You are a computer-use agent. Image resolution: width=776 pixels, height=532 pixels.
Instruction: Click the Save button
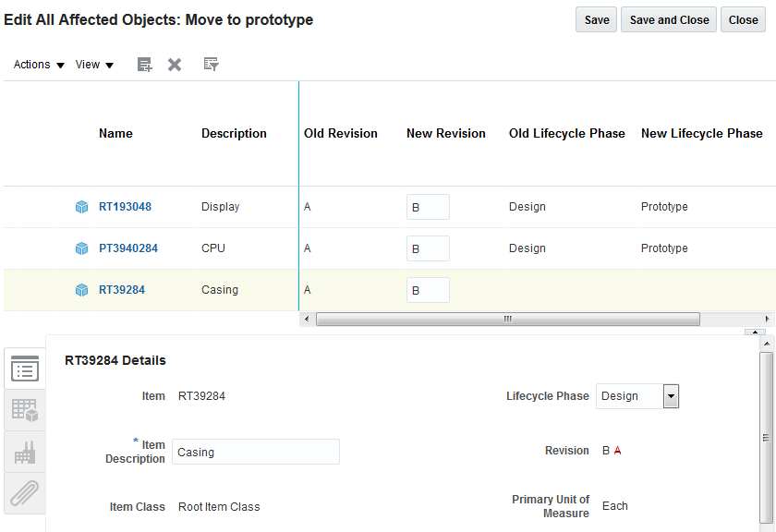point(597,20)
